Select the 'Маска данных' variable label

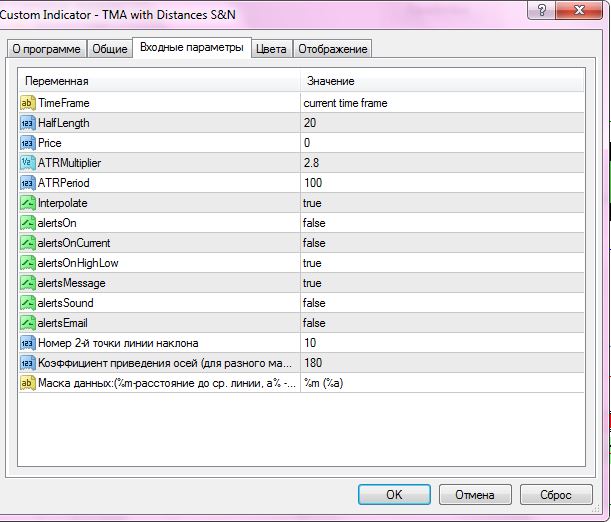pos(167,383)
